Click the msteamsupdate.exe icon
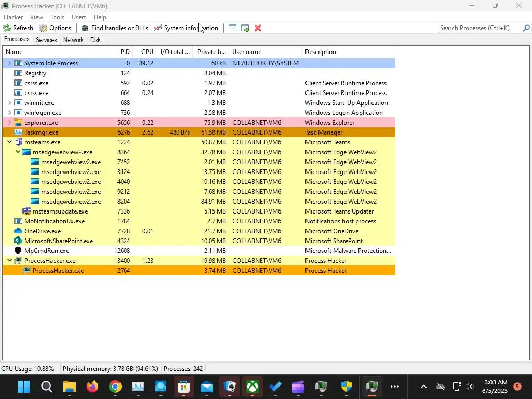This screenshot has width=532, height=399. point(26,211)
